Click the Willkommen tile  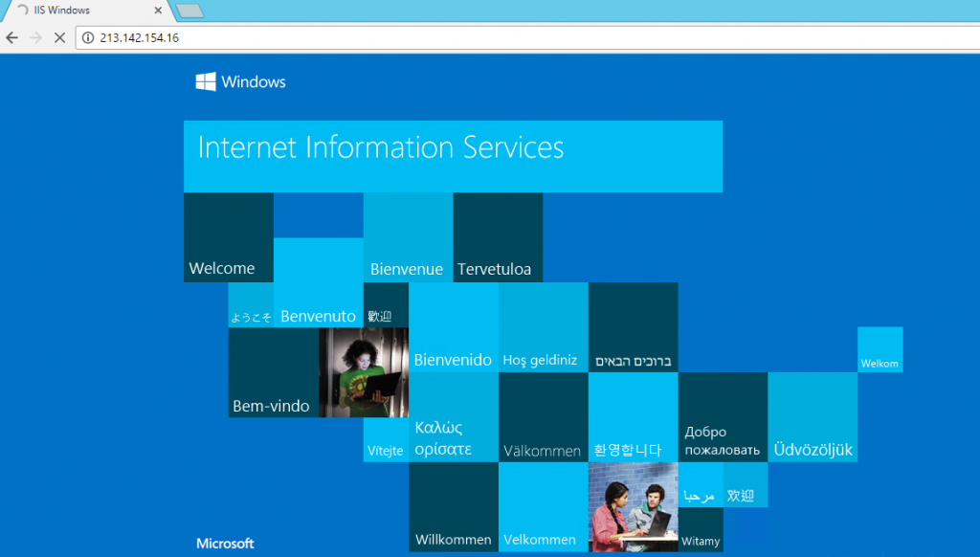coord(454,507)
